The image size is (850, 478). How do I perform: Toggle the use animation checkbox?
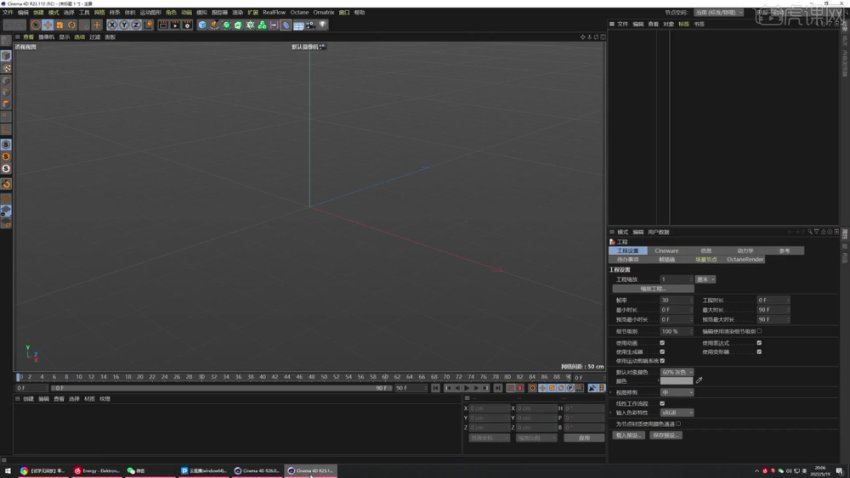pos(662,343)
